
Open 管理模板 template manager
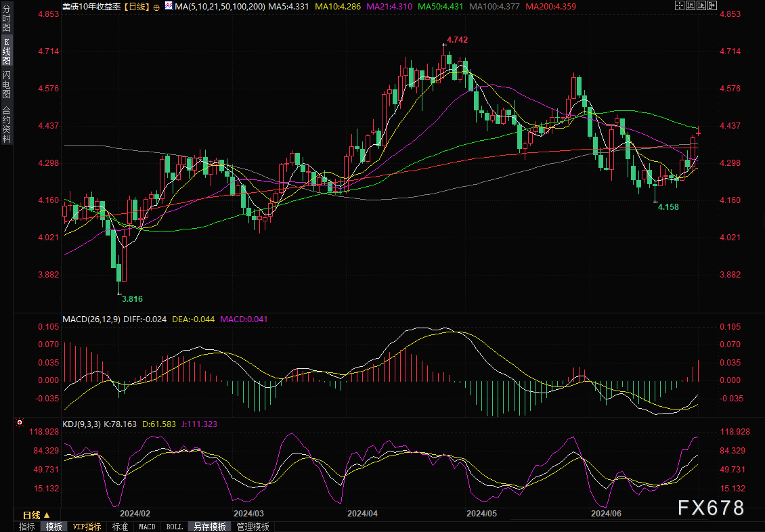pyautogui.click(x=253, y=527)
